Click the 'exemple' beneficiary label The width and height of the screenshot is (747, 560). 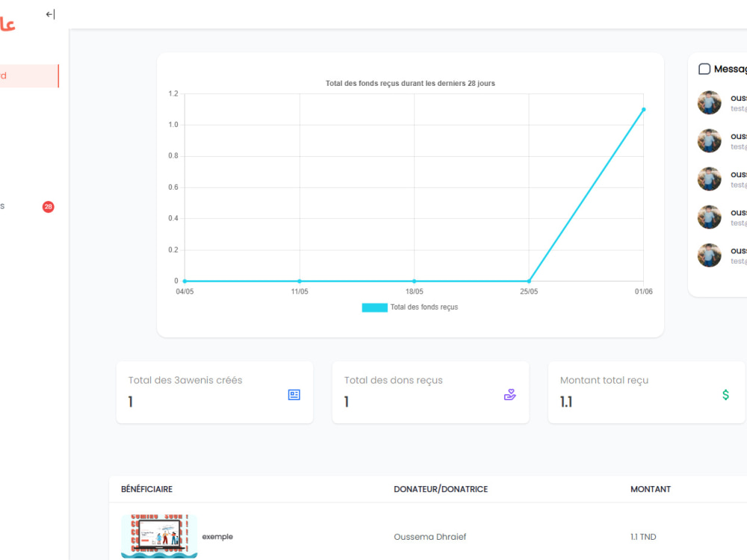pyautogui.click(x=219, y=536)
